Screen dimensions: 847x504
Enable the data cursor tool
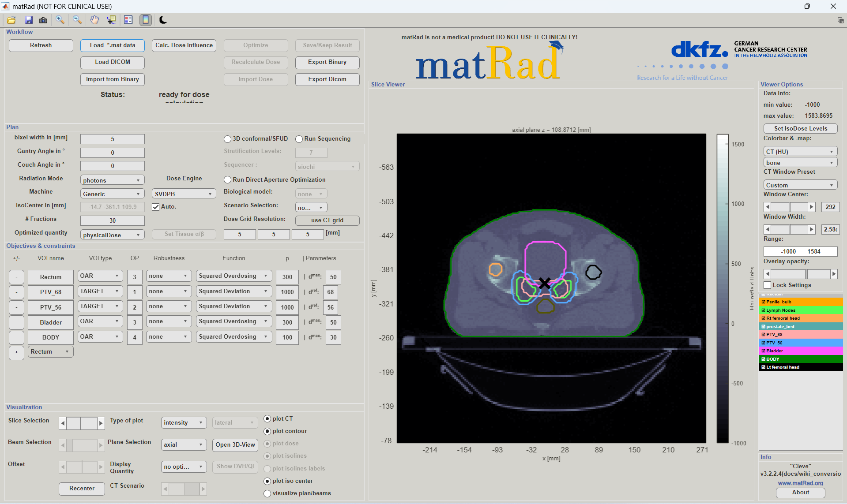point(111,20)
